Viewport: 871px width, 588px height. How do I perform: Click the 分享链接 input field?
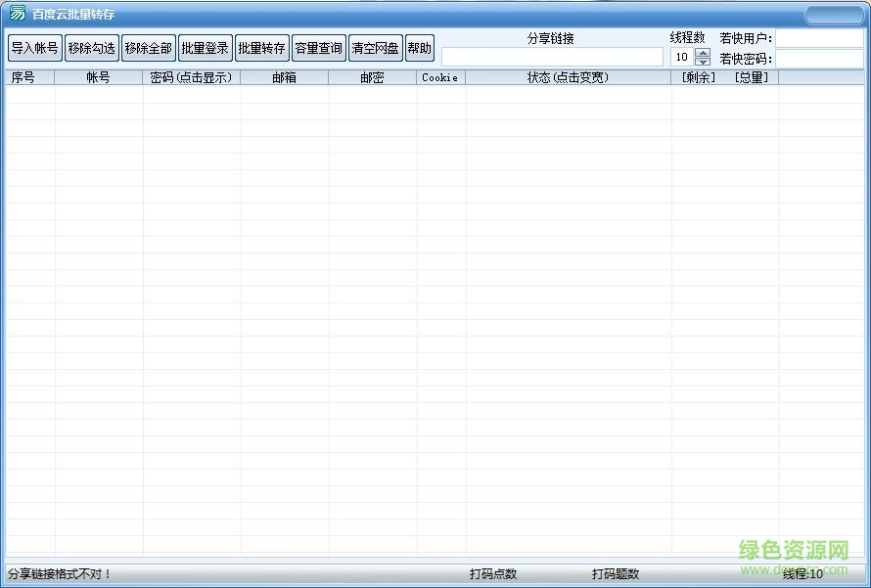click(552, 58)
